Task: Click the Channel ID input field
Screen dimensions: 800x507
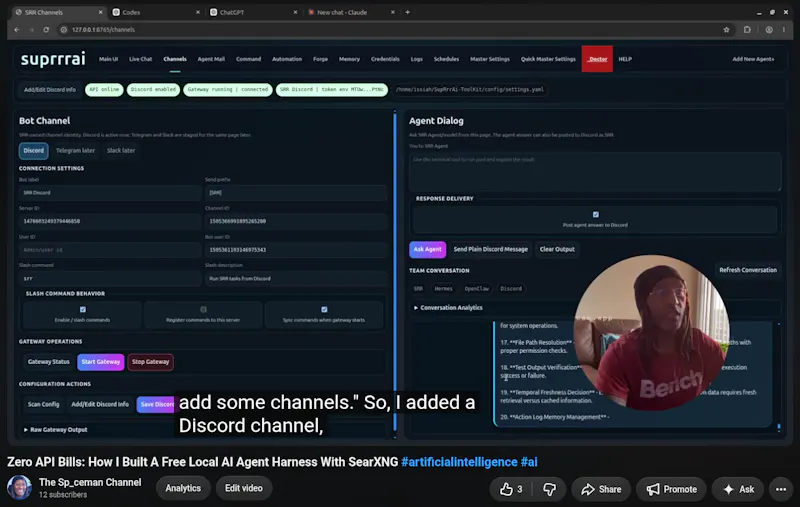Action: coord(295,221)
